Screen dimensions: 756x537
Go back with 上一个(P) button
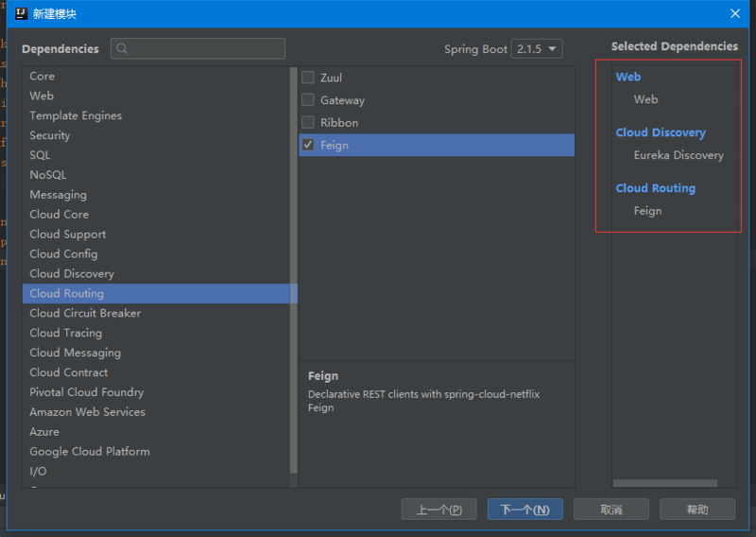point(438,510)
